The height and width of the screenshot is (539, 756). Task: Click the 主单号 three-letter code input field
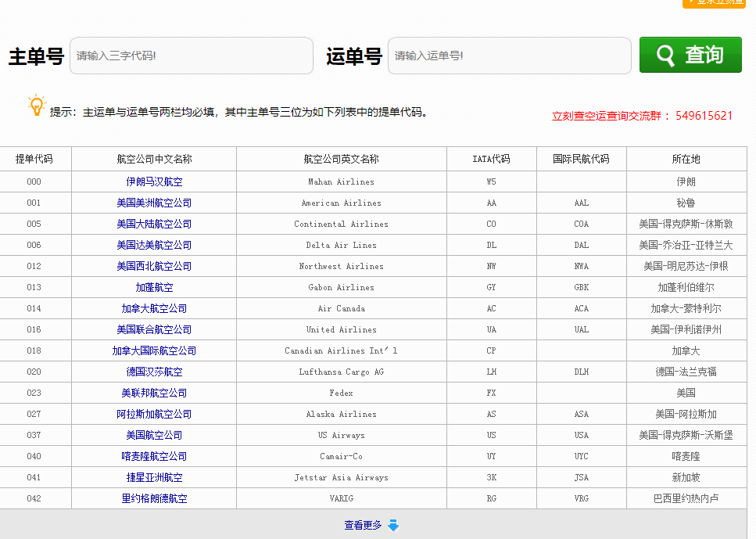point(192,56)
